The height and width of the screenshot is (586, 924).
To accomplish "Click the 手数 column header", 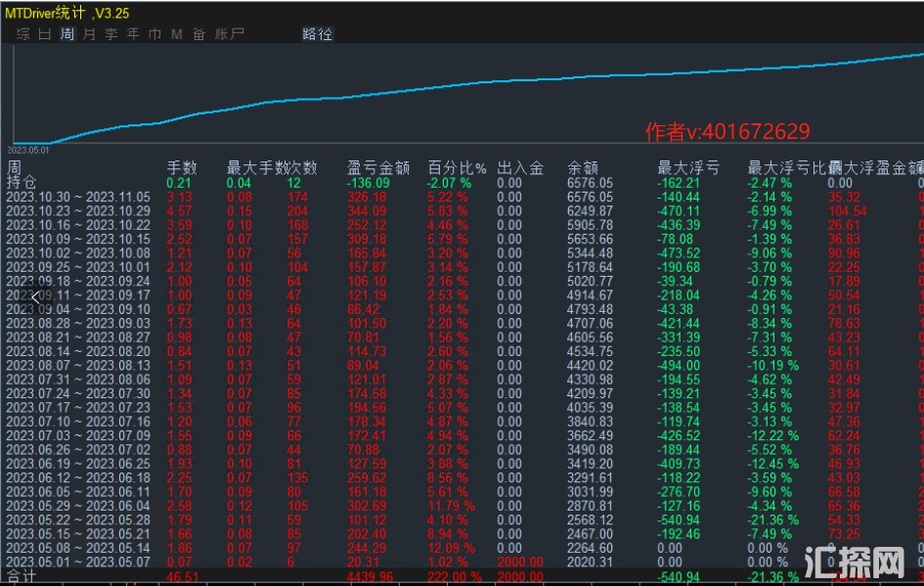I will coord(182,167).
